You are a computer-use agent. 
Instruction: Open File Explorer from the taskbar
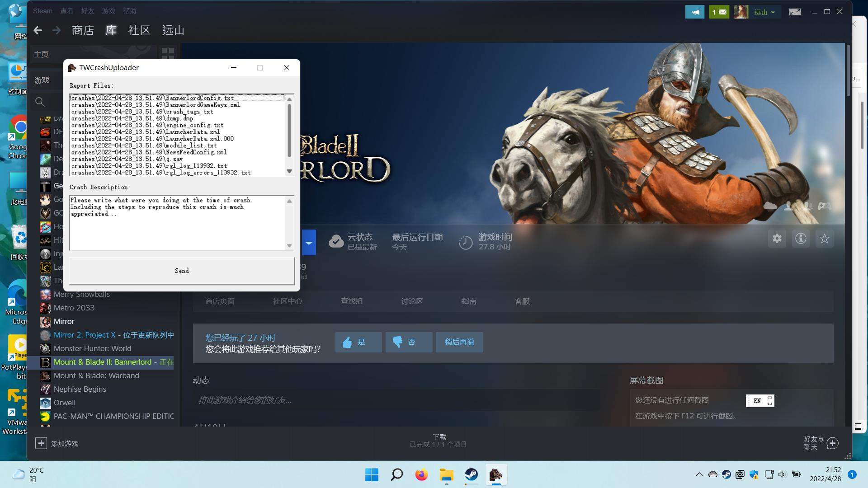(x=446, y=475)
